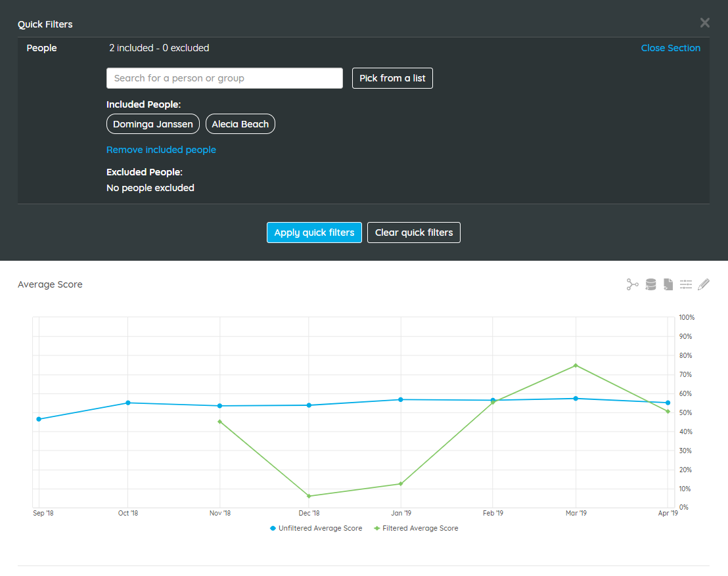This screenshot has height=576, width=728.
Task: Click the Feb '19 axis label
Action: 493,513
